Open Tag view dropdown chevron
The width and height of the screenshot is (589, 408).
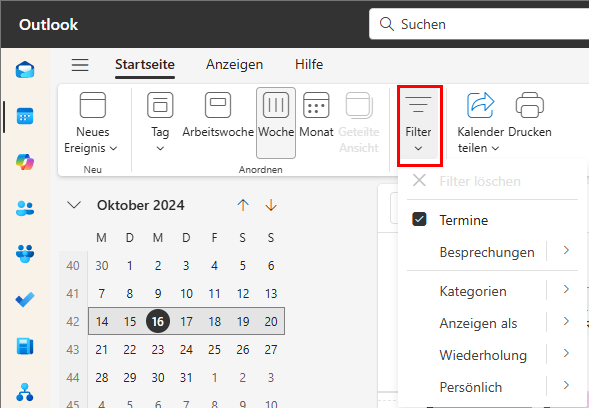(160, 149)
